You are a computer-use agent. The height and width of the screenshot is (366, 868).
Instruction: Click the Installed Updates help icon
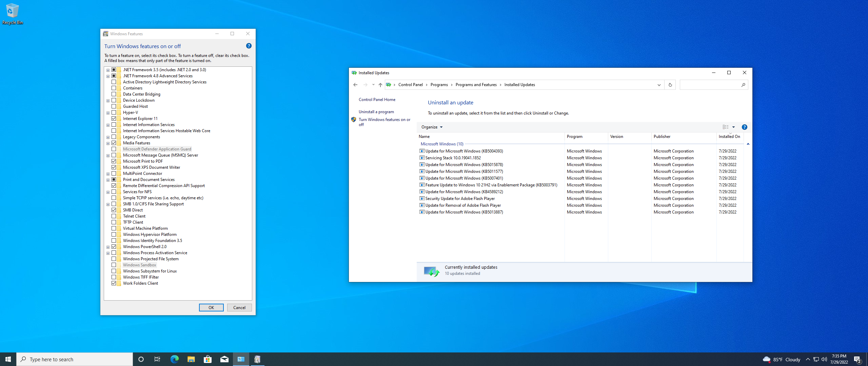744,127
